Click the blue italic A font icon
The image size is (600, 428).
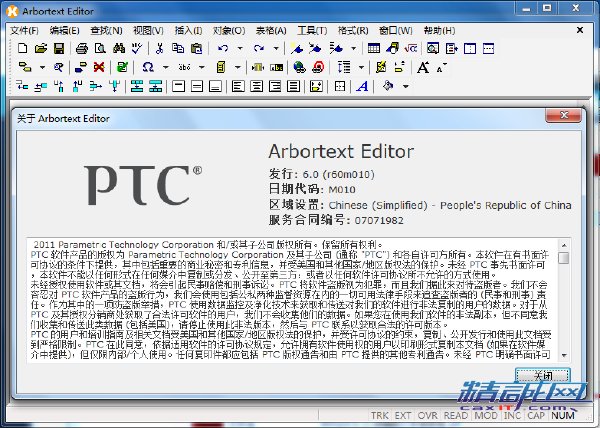click(362, 86)
